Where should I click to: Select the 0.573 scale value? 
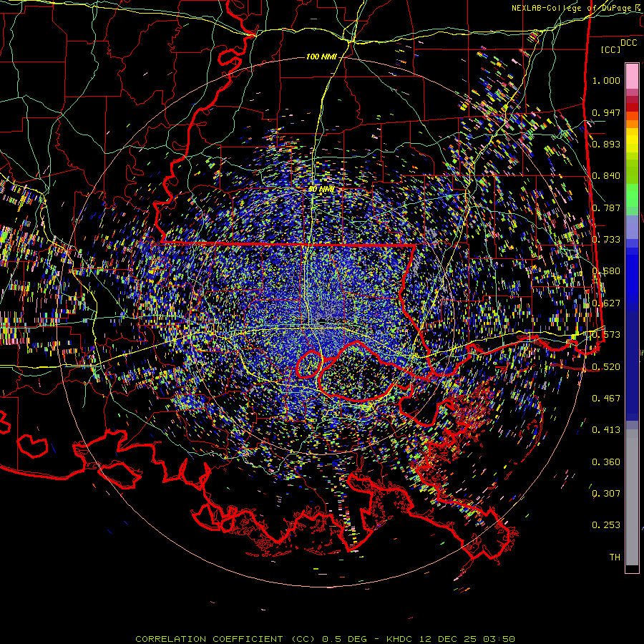606,335
